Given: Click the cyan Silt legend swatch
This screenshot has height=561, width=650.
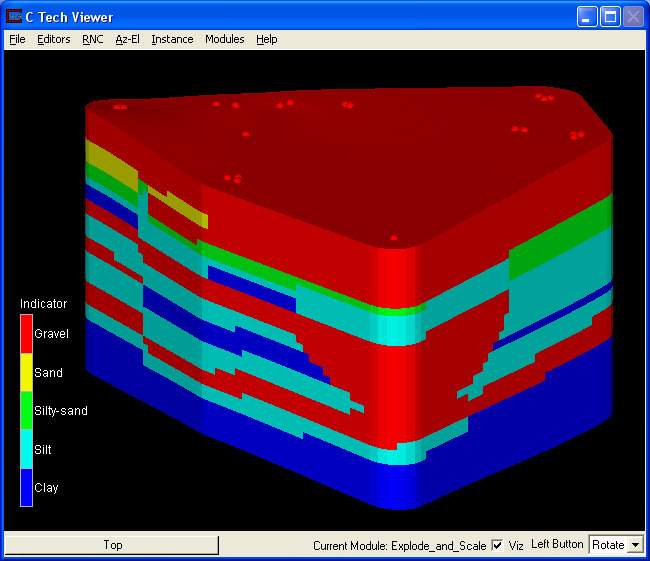Looking at the screenshot, I should [26, 449].
